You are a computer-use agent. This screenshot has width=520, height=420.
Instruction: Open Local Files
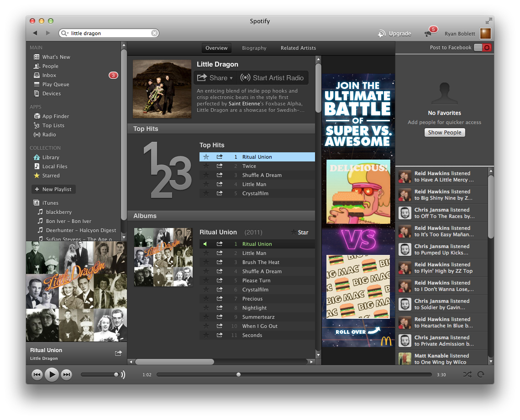(50, 166)
